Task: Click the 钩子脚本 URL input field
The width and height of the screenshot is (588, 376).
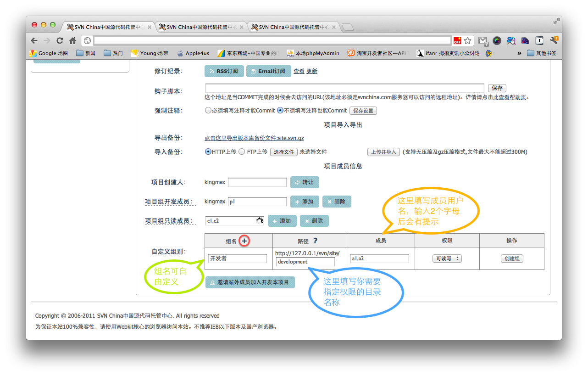Action: 344,88
